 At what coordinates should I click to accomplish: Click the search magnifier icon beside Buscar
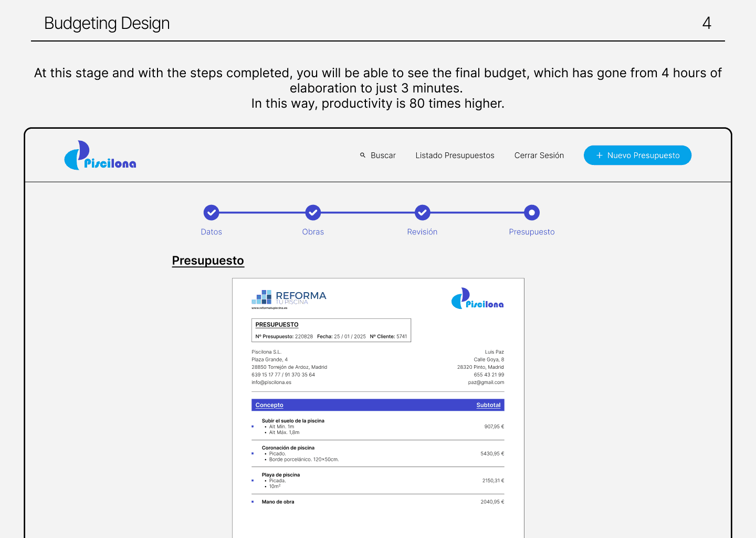pos(362,155)
